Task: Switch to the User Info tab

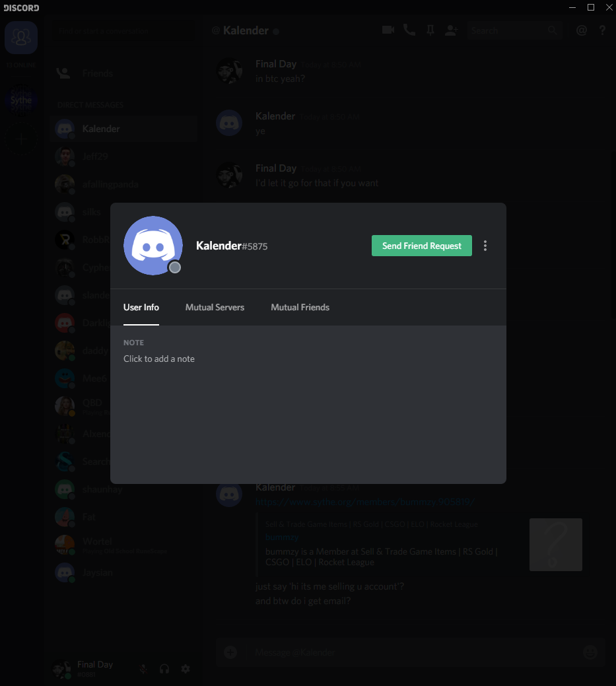Action: pos(141,308)
